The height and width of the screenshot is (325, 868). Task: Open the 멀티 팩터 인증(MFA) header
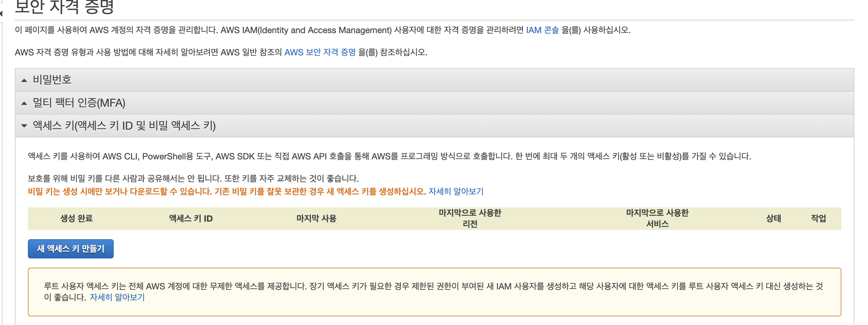434,103
